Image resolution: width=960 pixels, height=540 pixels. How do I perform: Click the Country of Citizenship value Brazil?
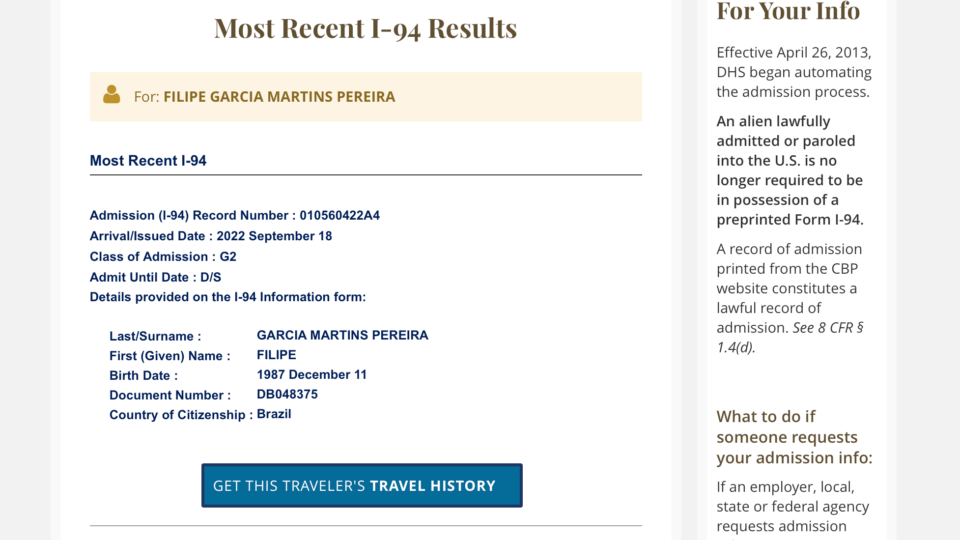(274, 414)
